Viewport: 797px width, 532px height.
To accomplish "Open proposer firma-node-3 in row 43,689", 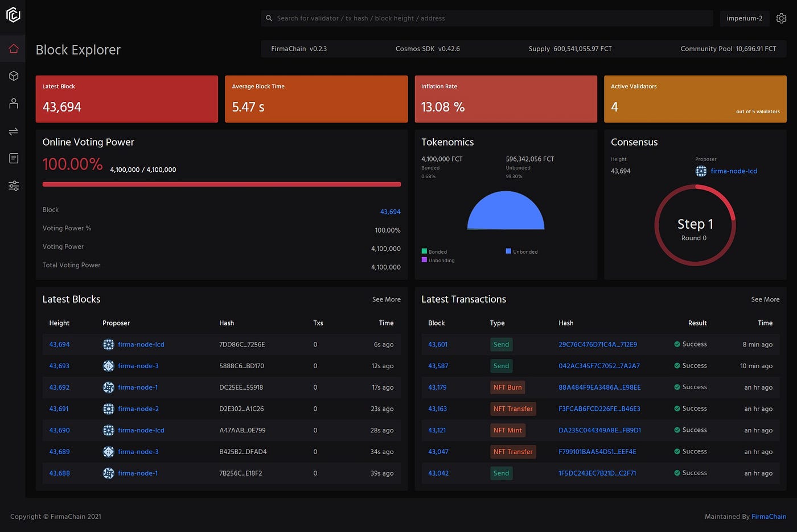I will click(138, 452).
